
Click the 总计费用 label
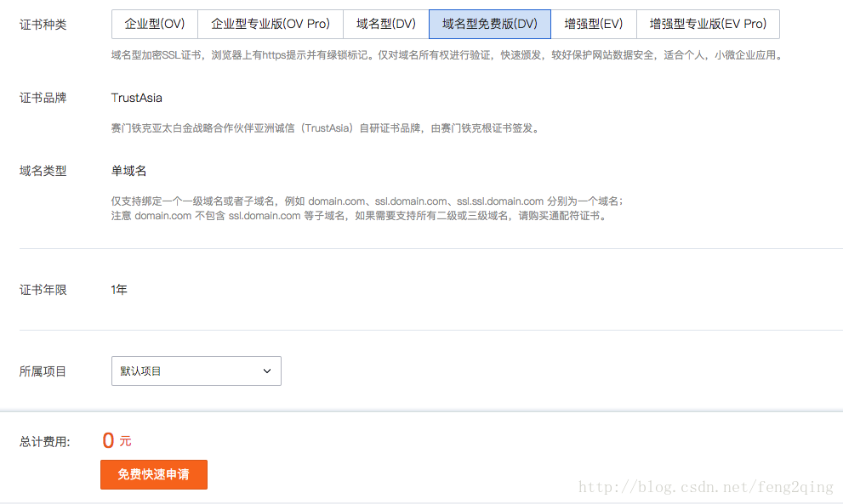click(x=44, y=442)
